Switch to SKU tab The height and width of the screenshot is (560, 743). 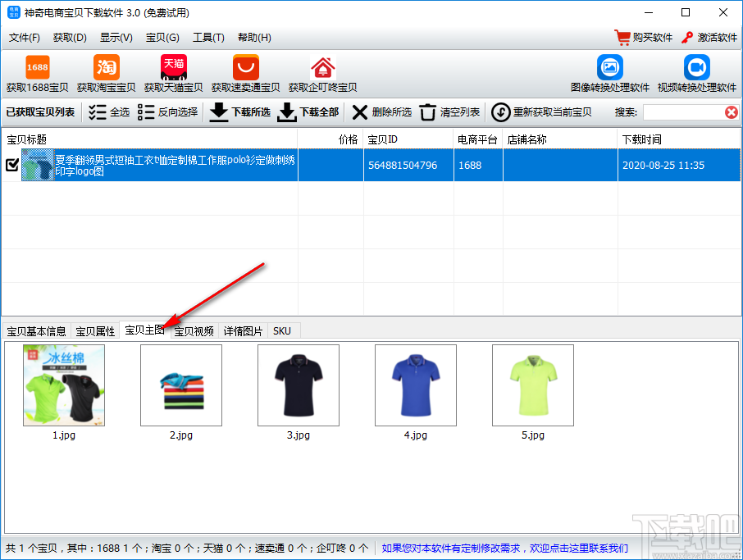[x=282, y=331]
